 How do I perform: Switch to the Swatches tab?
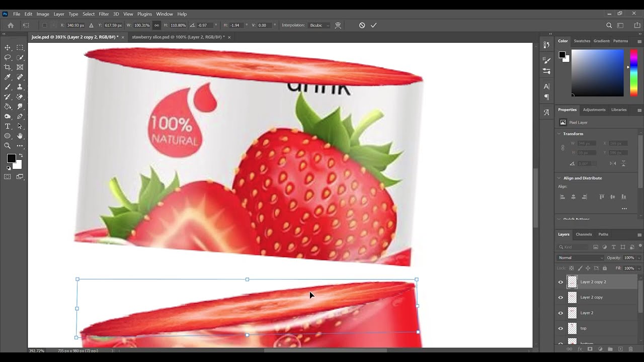point(582,41)
